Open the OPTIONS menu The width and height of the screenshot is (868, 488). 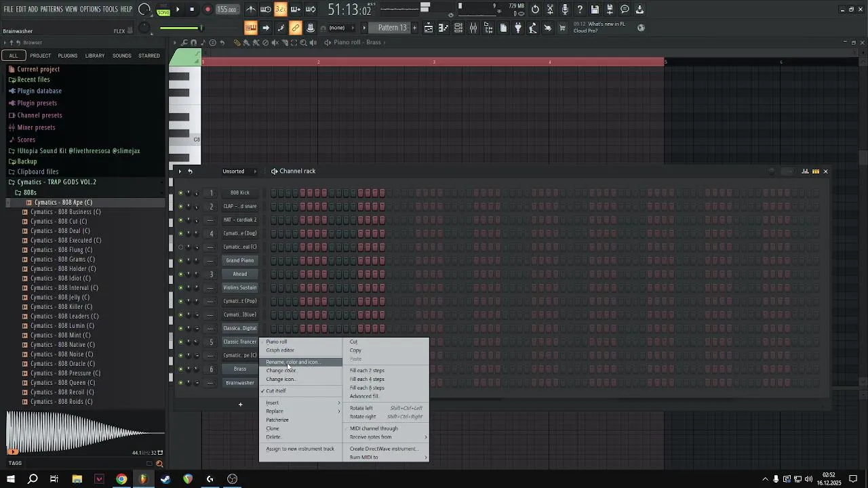(90, 9)
